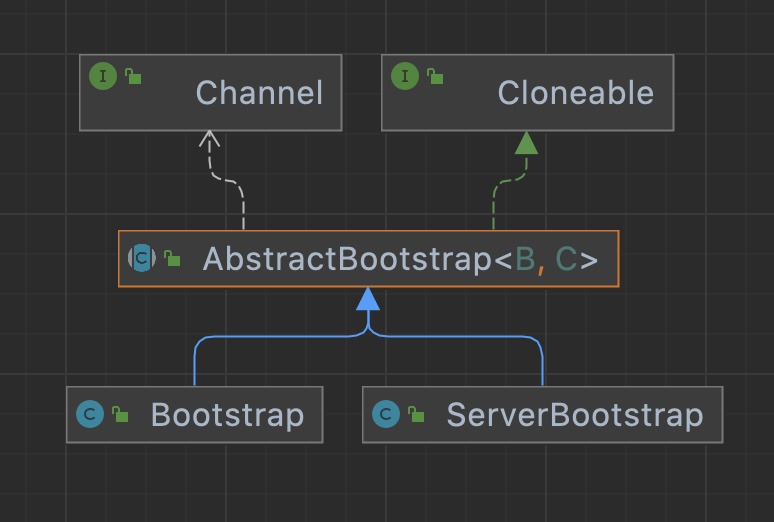Click the green lock icon on Bootstrap node
The image size is (774, 522).
(120, 414)
